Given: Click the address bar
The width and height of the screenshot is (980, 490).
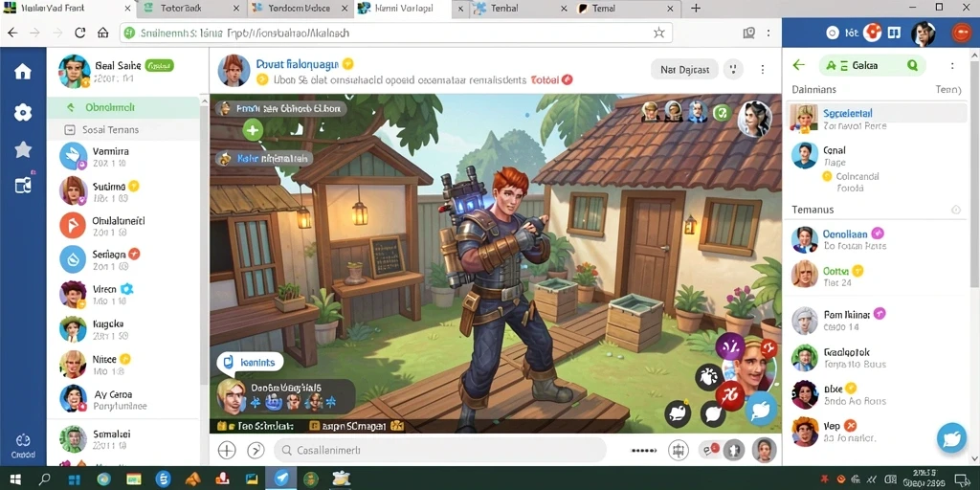Looking at the screenshot, I should click(396, 33).
